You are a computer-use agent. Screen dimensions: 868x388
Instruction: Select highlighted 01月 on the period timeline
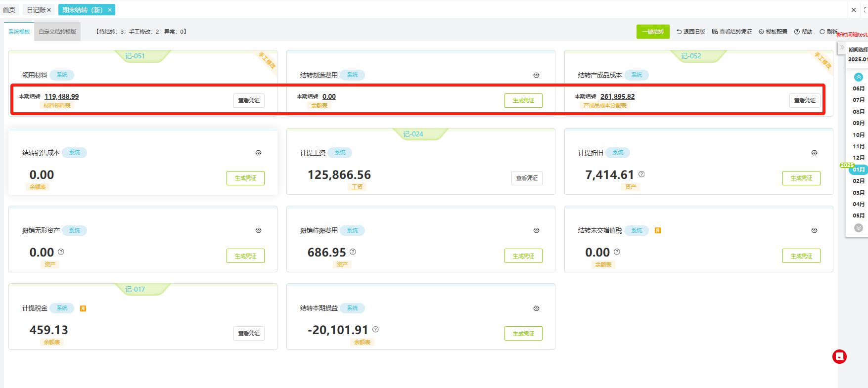(859, 170)
